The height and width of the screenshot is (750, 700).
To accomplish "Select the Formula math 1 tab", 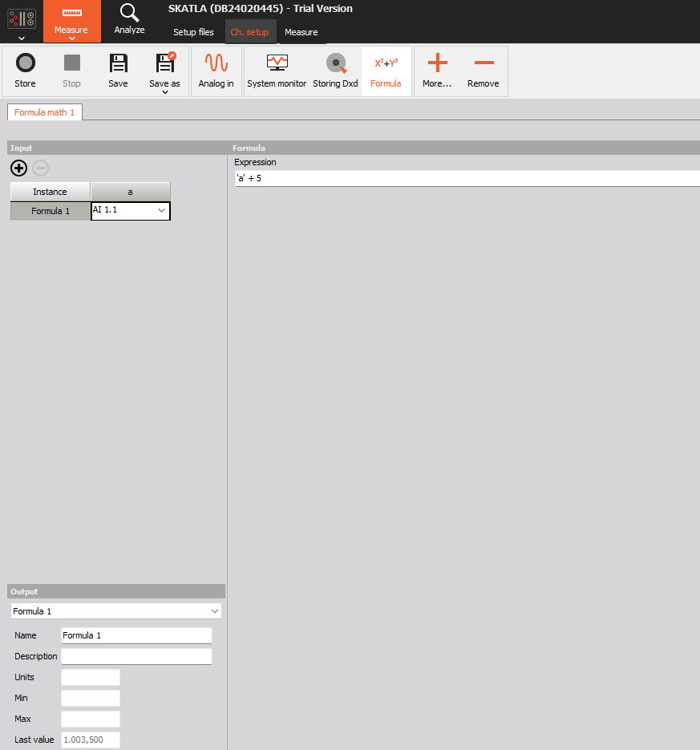I will pyautogui.click(x=44, y=112).
